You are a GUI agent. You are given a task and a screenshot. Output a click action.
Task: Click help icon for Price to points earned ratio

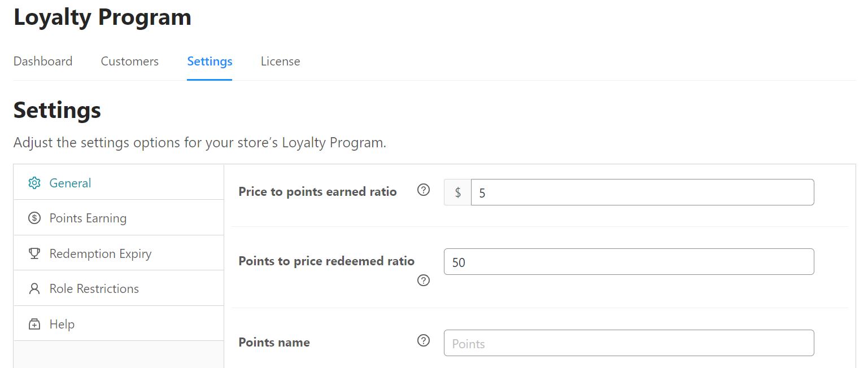point(424,190)
